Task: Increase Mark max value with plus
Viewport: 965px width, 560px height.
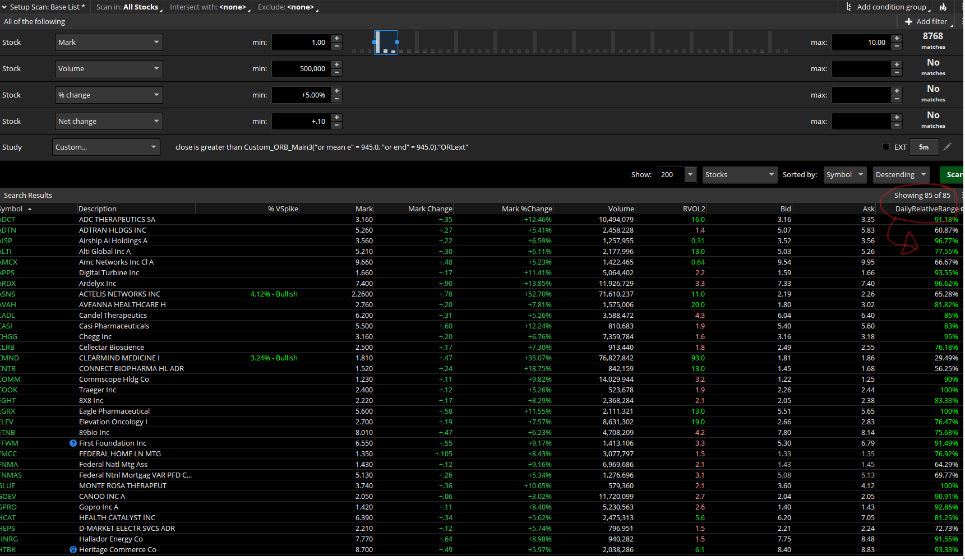Action: 897,39
